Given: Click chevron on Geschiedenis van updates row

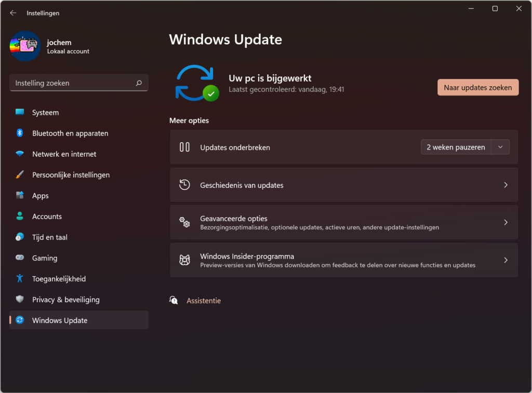Looking at the screenshot, I should [x=506, y=185].
